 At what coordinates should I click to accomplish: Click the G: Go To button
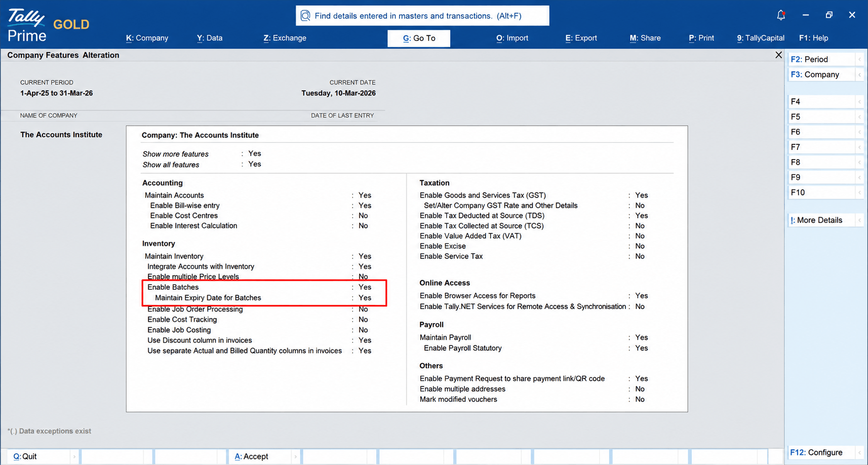[x=419, y=38]
